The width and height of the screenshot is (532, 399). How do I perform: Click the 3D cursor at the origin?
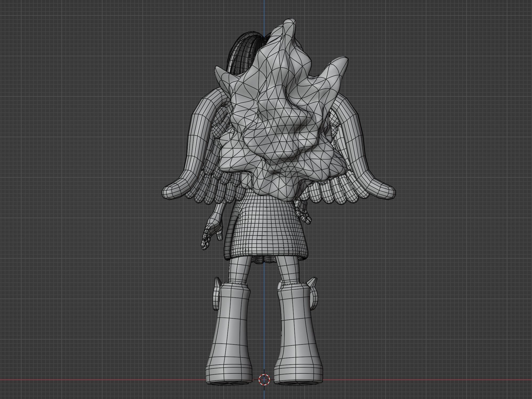coord(264,380)
